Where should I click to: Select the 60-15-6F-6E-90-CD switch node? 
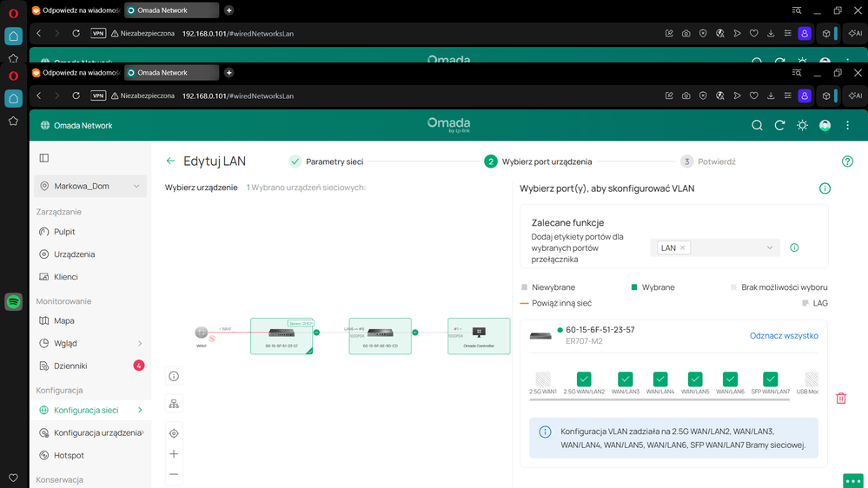tap(381, 336)
